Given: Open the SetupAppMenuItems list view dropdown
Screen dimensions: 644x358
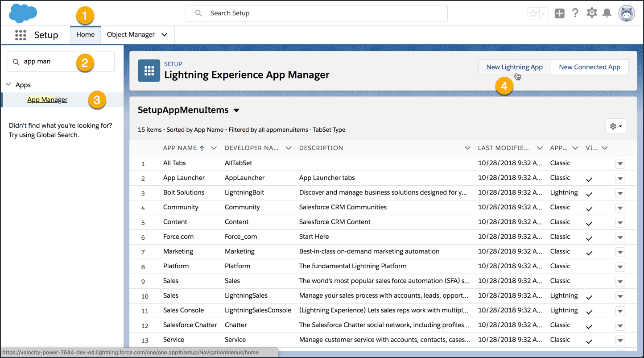Looking at the screenshot, I should click(236, 110).
